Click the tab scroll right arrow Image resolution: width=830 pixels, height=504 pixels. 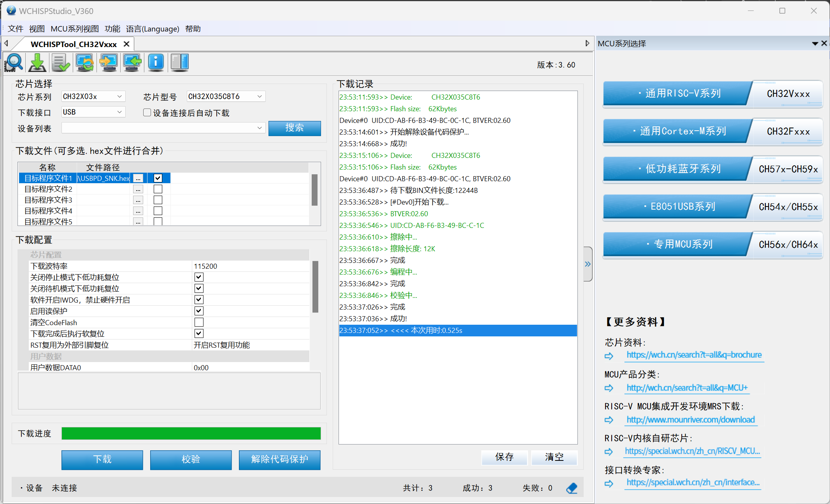pos(588,43)
